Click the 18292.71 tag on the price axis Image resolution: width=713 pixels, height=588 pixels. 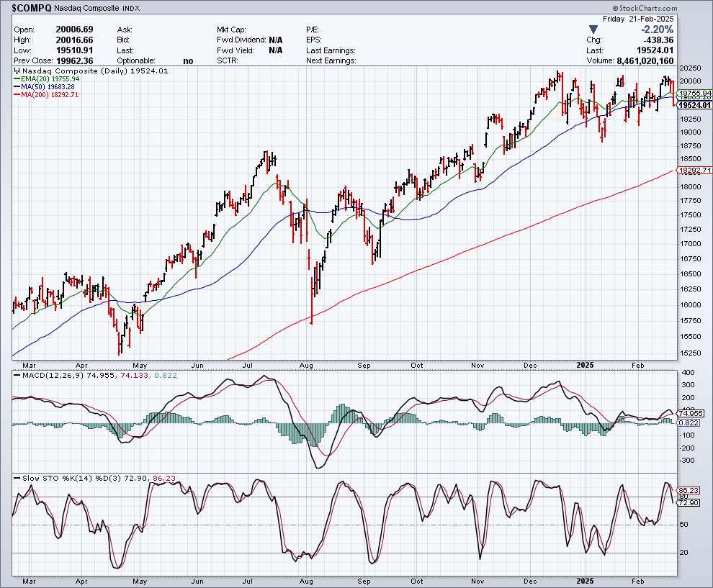point(694,171)
